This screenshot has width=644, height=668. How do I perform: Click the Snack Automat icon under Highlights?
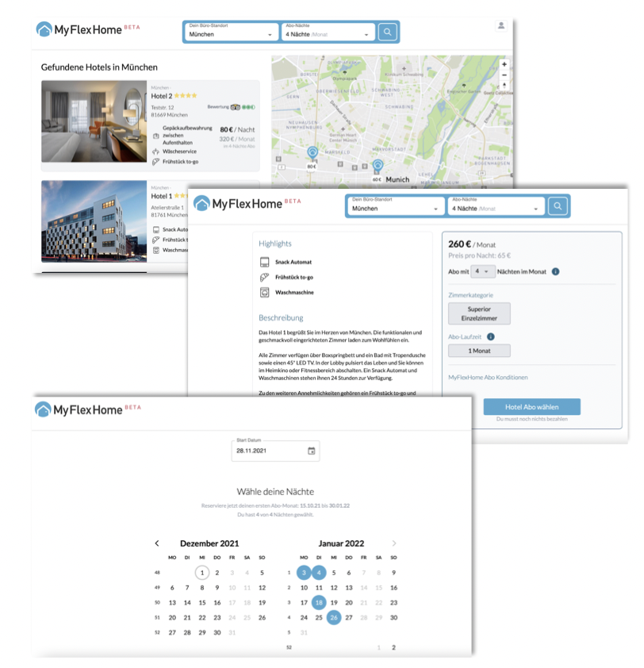pyautogui.click(x=265, y=262)
